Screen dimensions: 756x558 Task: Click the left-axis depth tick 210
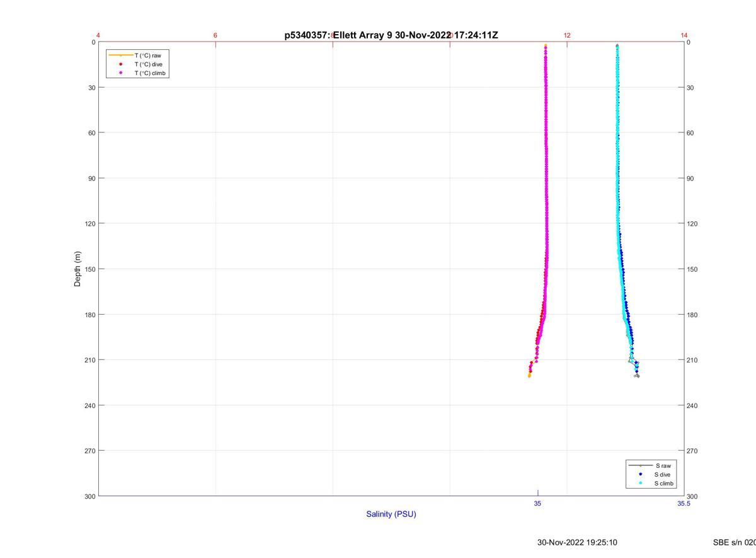pyautogui.click(x=90, y=360)
